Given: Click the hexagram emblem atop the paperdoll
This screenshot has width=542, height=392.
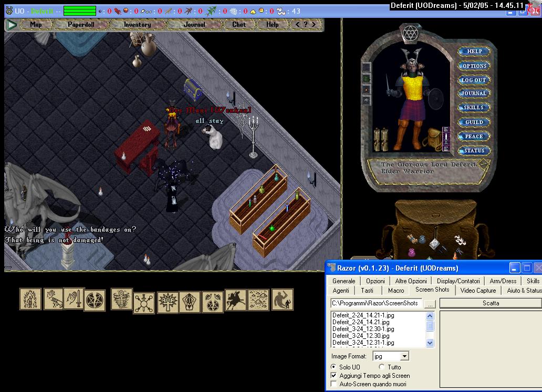Looking at the screenshot, I should pos(410,34).
